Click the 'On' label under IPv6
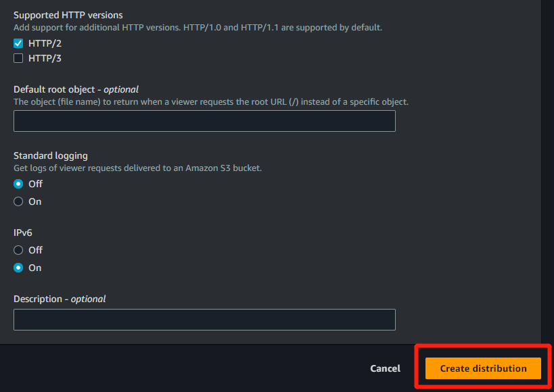The image size is (554, 392). tap(34, 268)
